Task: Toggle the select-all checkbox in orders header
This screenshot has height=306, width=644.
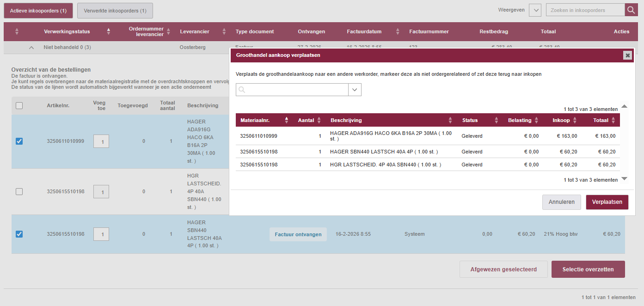Action: (19, 105)
